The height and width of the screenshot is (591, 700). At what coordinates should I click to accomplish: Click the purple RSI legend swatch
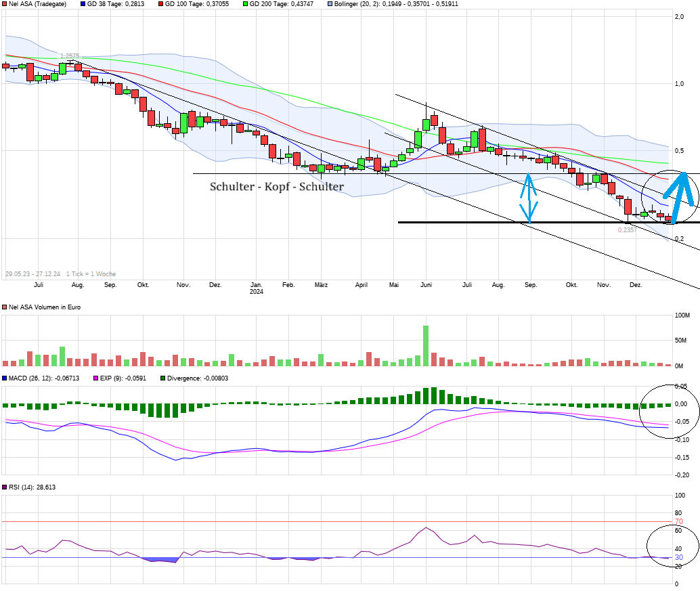pos(5,487)
